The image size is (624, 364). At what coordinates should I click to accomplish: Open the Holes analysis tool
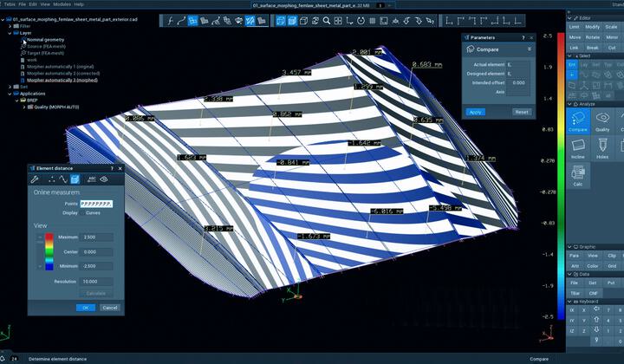pos(602,148)
